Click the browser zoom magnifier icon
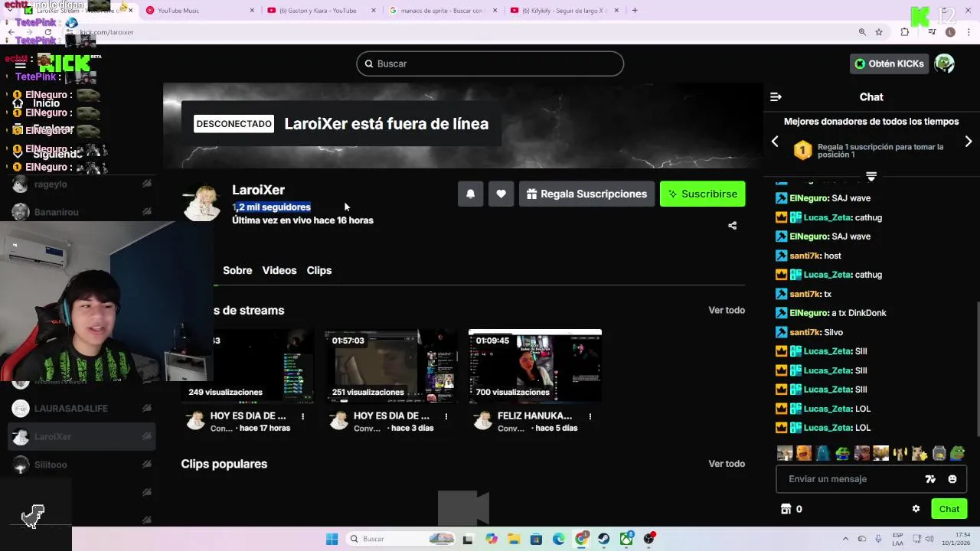Image resolution: width=980 pixels, height=551 pixels. [862, 32]
